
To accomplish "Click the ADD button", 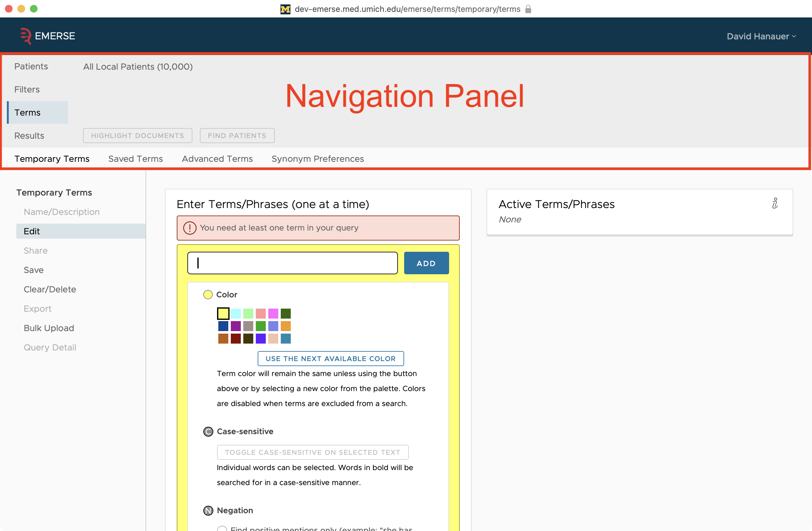I will pyautogui.click(x=426, y=263).
